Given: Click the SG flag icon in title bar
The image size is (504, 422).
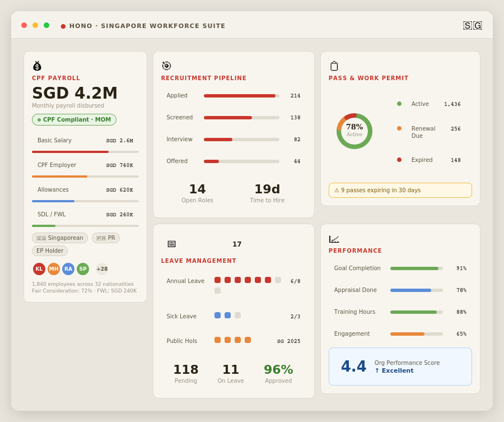Looking at the screenshot, I should [x=472, y=26].
